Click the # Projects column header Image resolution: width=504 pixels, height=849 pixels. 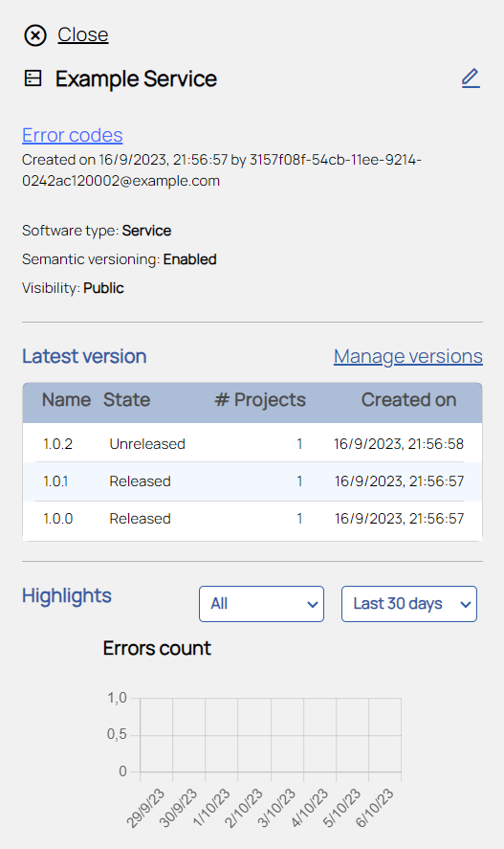point(260,399)
